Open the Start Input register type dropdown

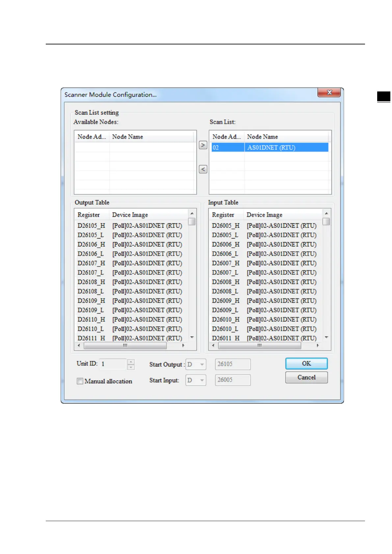point(196,380)
